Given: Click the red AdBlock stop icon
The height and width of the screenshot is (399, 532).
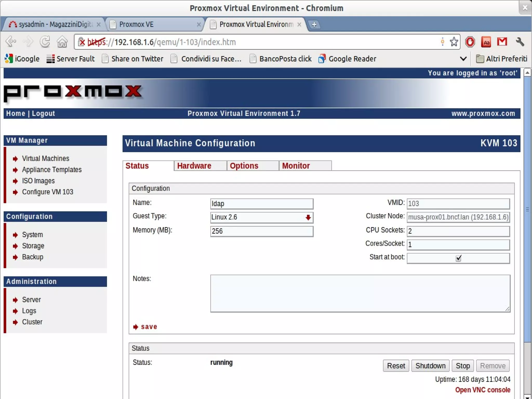Looking at the screenshot, I should click(x=470, y=42).
